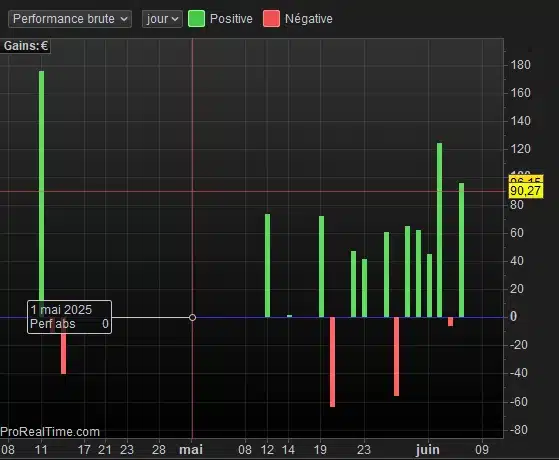Click the green Positive color swatch

(x=196, y=19)
